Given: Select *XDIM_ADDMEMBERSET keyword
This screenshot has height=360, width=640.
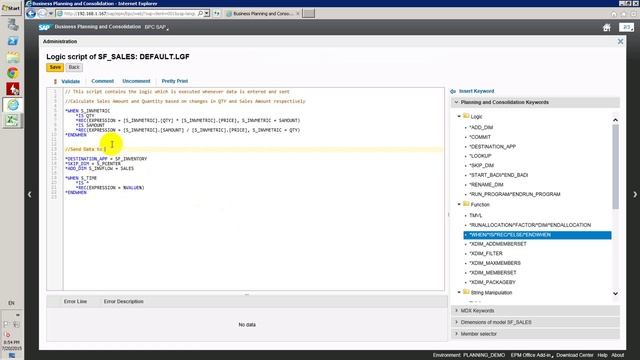Looking at the screenshot, I should point(498,244).
